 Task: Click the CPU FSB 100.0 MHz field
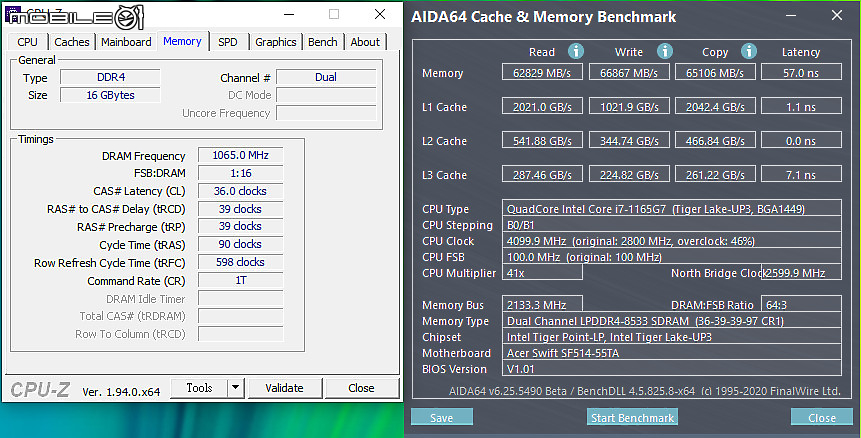(672, 256)
